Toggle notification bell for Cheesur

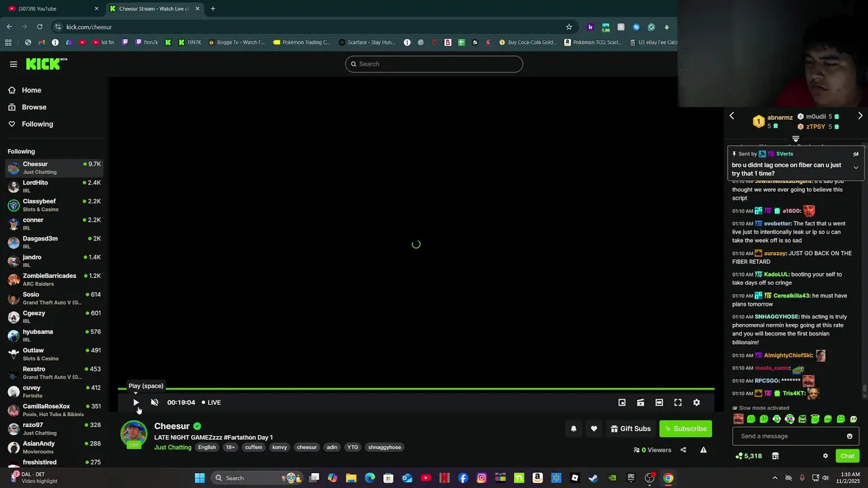click(x=574, y=428)
